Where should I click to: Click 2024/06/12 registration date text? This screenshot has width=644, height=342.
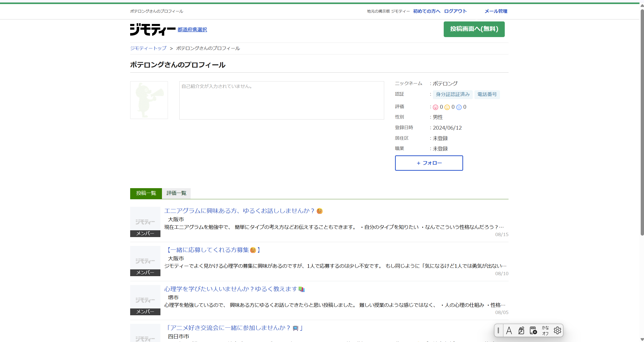click(447, 128)
